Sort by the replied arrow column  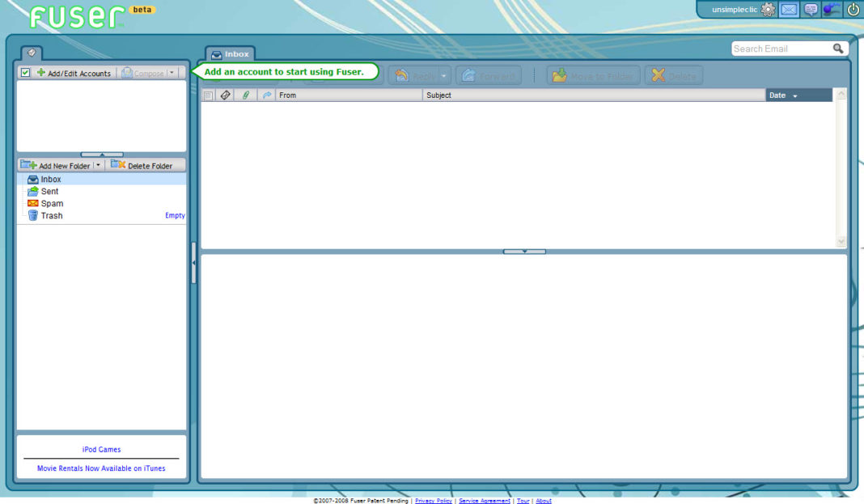pos(267,95)
